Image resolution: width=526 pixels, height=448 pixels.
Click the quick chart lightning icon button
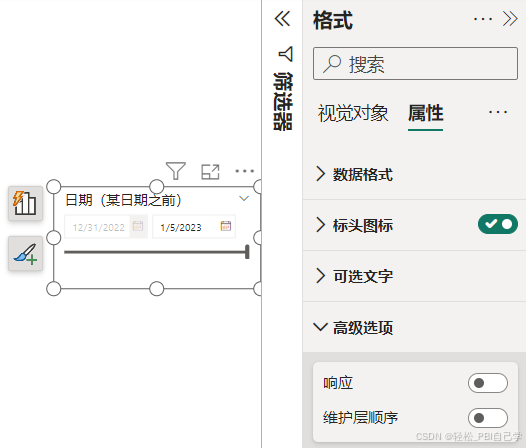(x=25, y=203)
